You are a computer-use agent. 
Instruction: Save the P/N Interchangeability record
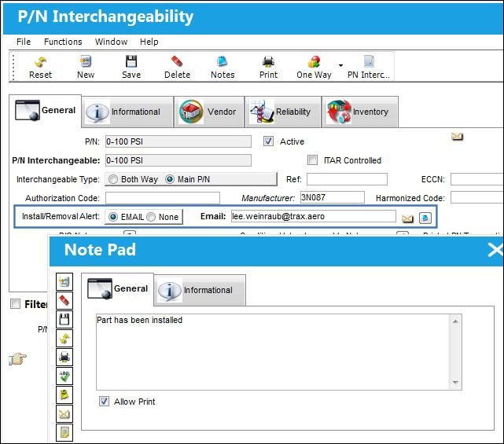coord(131,67)
